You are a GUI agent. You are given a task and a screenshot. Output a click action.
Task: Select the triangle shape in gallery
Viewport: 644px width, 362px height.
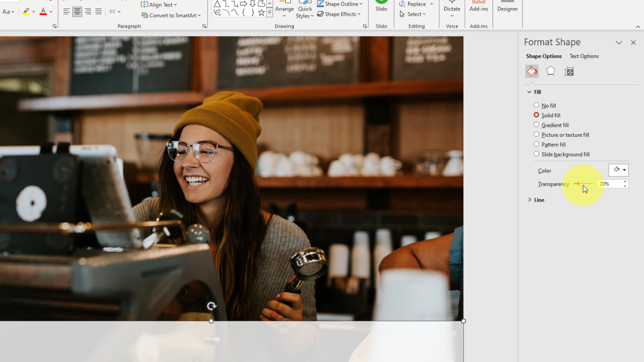pos(217,4)
